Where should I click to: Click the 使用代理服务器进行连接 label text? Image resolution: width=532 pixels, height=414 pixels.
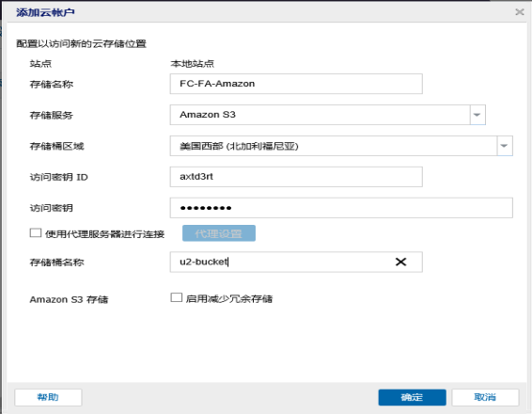104,234
